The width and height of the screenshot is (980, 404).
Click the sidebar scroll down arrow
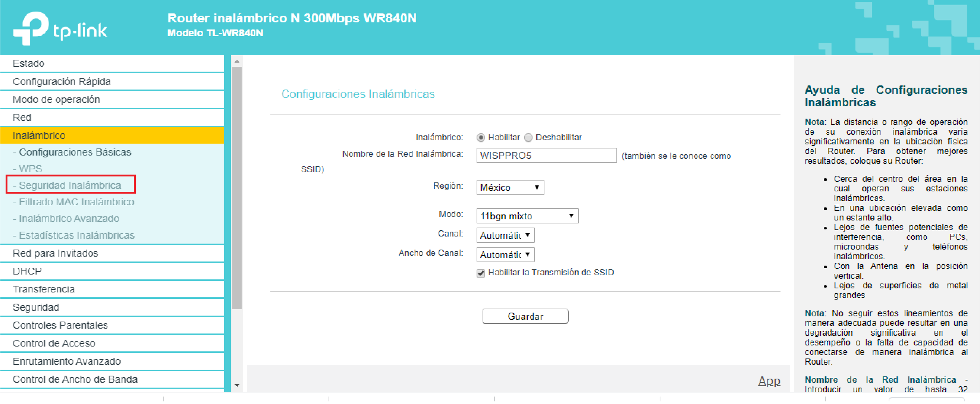point(237,385)
